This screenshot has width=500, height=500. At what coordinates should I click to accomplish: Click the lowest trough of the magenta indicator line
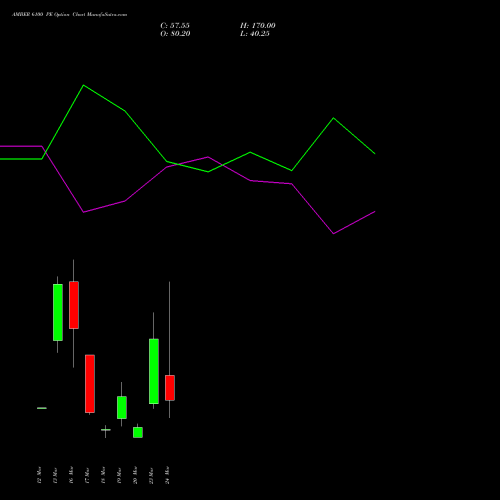[334, 233]
